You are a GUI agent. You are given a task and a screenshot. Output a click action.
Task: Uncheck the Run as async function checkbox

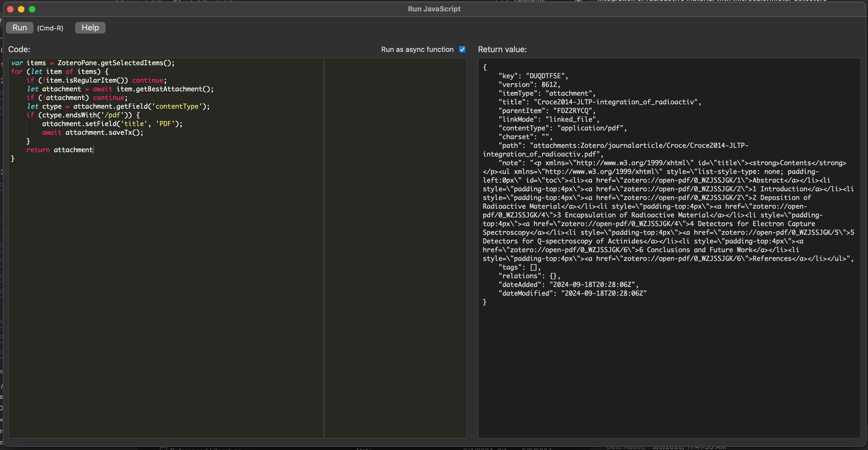(x=462, y=49)
